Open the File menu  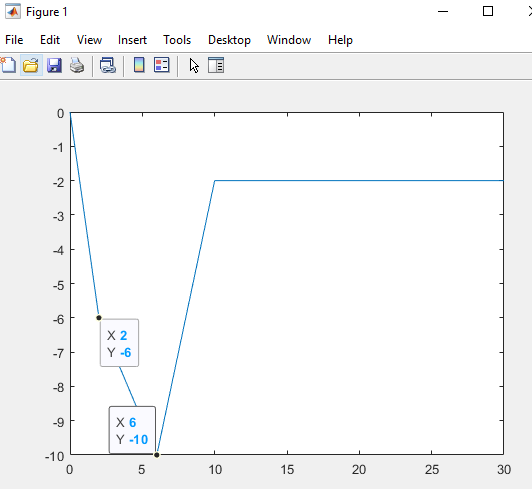(14, 40)
